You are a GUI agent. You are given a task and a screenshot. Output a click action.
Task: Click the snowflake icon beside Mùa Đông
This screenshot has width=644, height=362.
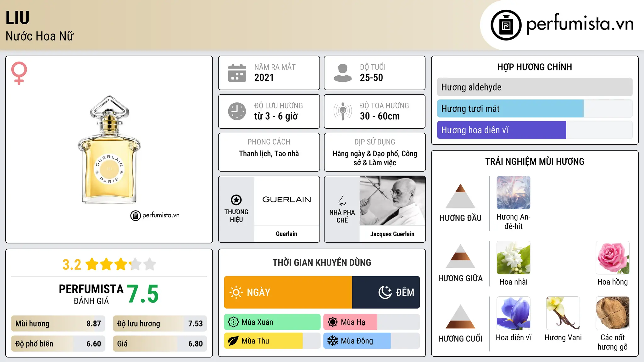[x=333, y=341]
